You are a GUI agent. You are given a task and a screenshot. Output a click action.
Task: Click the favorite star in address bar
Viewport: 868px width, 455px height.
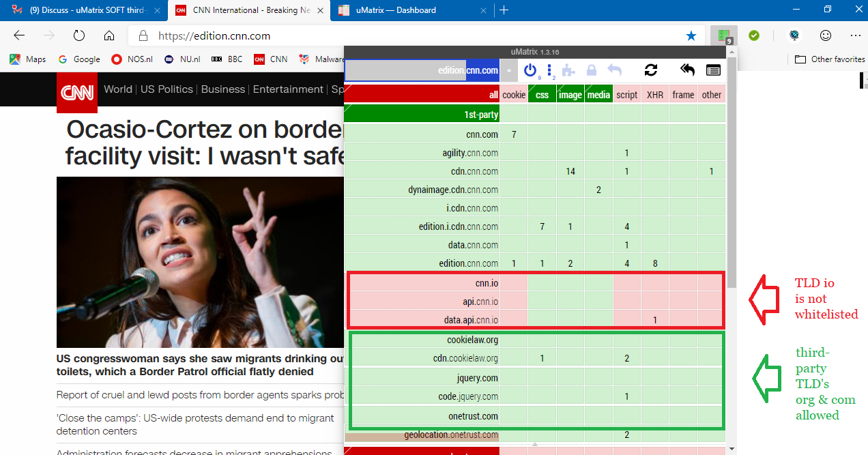pyautogui.click(x=691, y=35)
